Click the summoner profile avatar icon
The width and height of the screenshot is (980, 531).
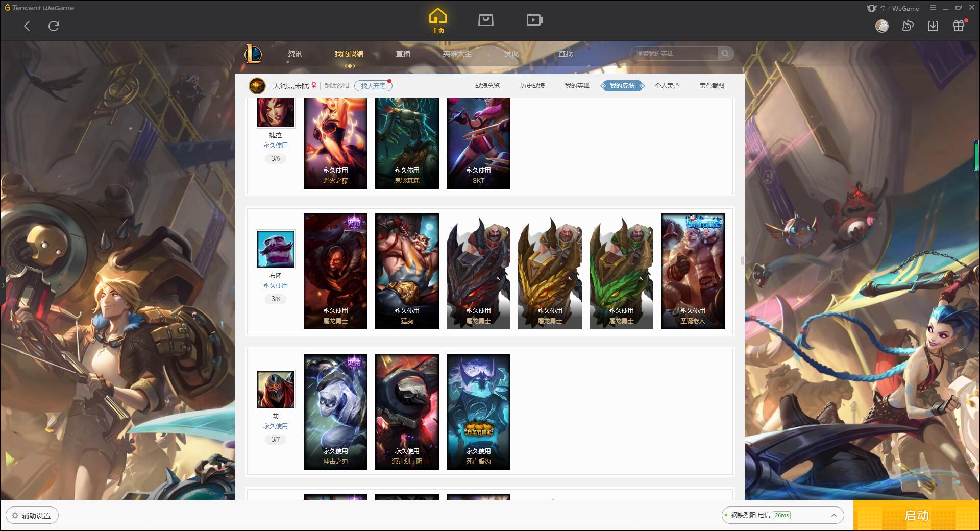257,86
